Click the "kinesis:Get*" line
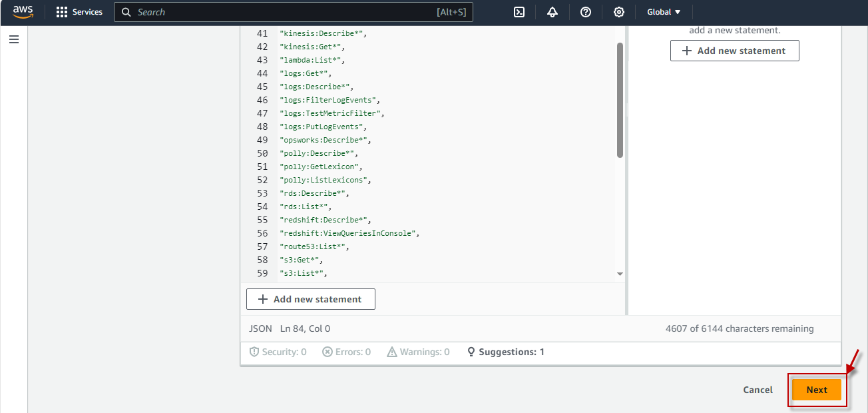Image resolution: width=868 pixels, height=413 pixels. tap(312, 47)
